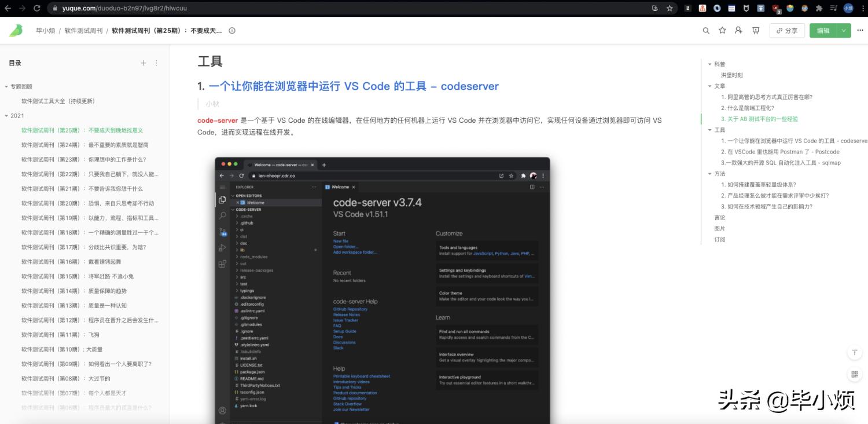Open the three-dot more actions menu in the header
Viewport: 868px width, 424px height.
pos(860,31)
